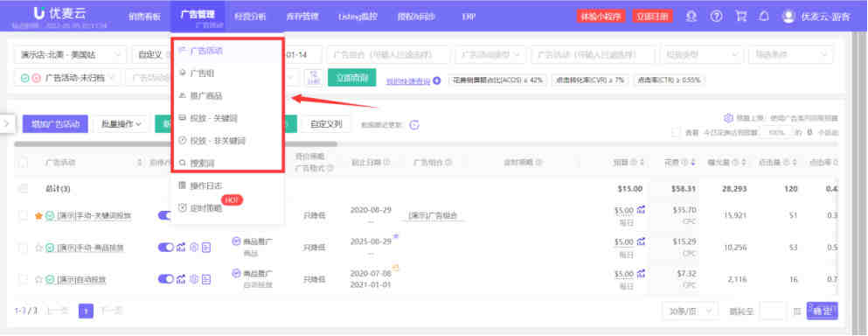This screenshot has width=868, height=336.
Task: Click the user avatar icon
Action: click(788, 16)
